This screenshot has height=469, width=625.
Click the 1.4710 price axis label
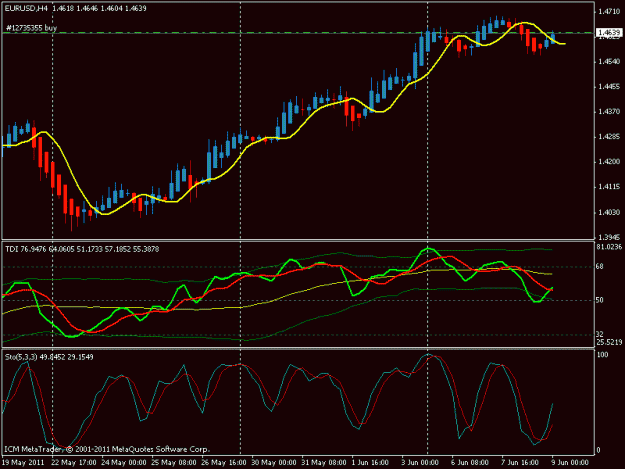[x=609, y=12]
